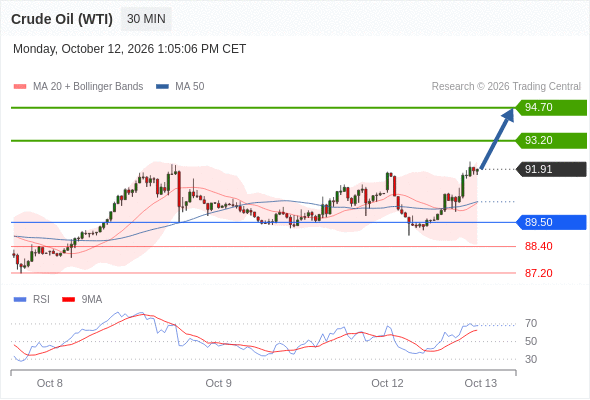Viewport: 590px width, 400px height.
Task: Click the MA 20 + Bollinger Bands swatch
Action: point(20,87)
